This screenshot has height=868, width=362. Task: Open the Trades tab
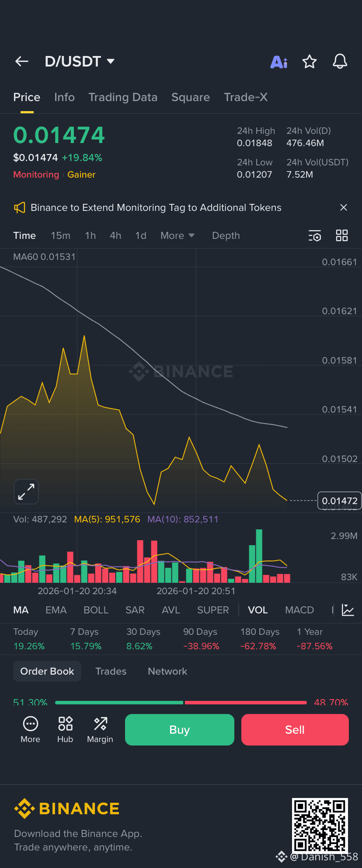point(111,671)
